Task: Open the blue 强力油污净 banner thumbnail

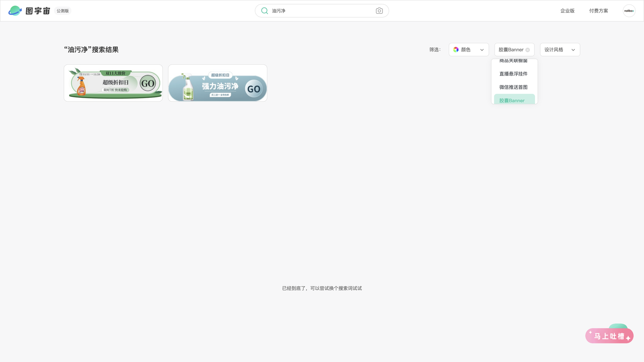Action: coord(218,83)
